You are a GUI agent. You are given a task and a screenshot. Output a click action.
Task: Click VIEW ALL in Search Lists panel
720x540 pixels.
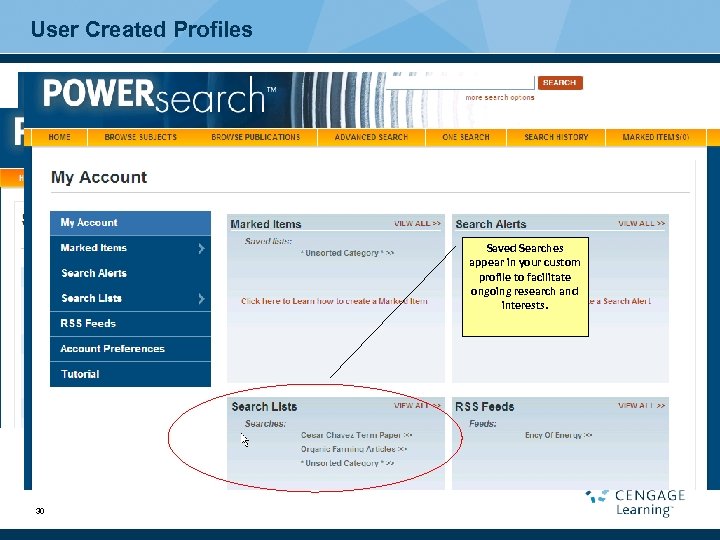[417, 406]
